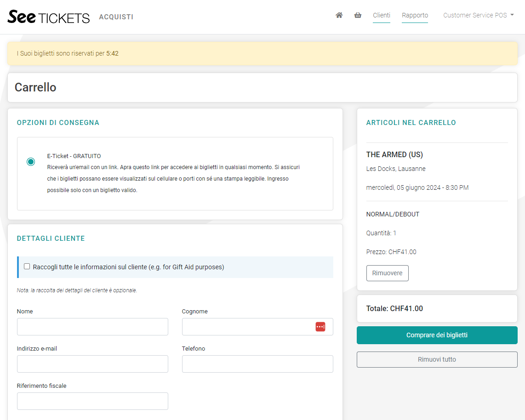This screenshot has width=525, height=420.
Task: Select the E-Ticket GRATUITO delivery option
Action: click(31, 162)
